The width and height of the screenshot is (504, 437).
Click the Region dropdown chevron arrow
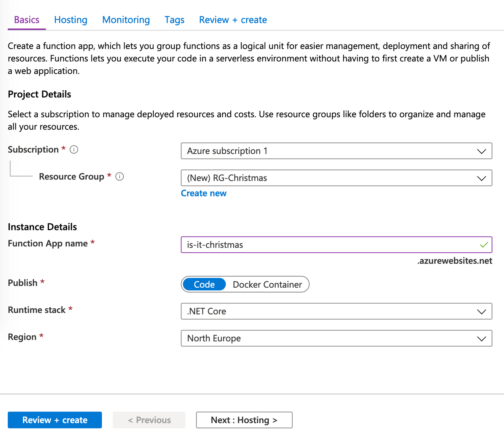pyautogui.click(x=481, y=339)
